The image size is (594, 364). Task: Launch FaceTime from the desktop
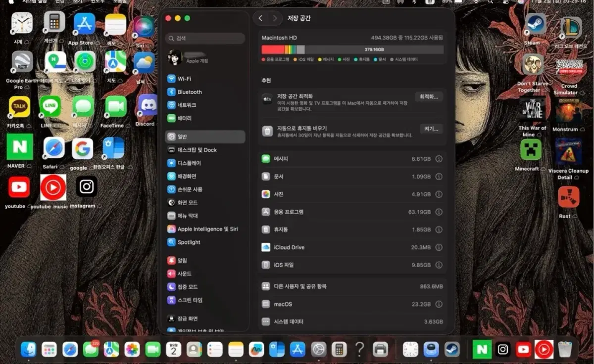(115, 106)
